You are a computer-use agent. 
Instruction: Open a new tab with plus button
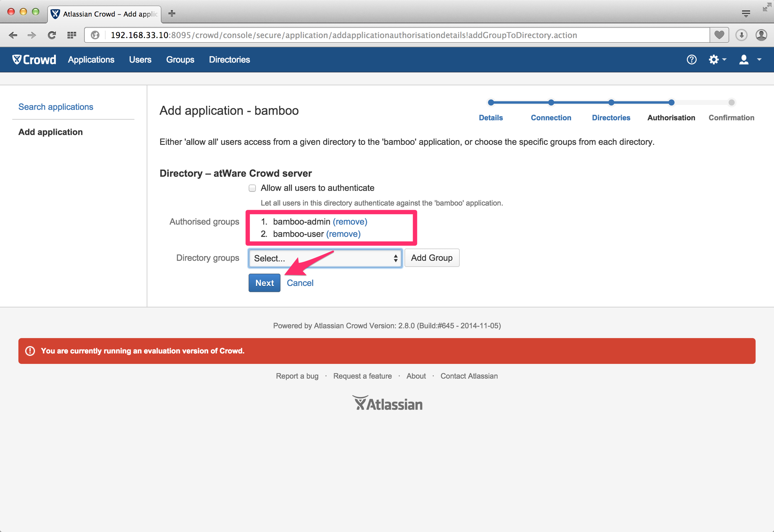(172, 13)
